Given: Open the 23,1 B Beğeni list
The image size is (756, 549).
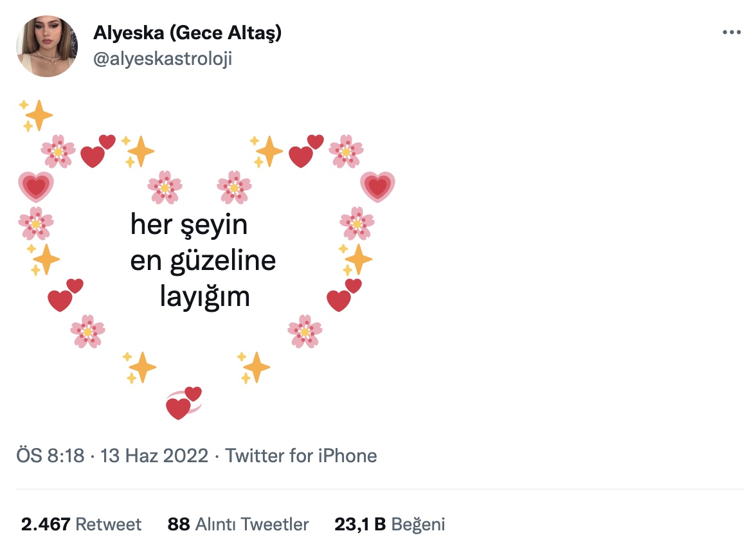Looking at the screenshot, I should click(x=390, y=524).
